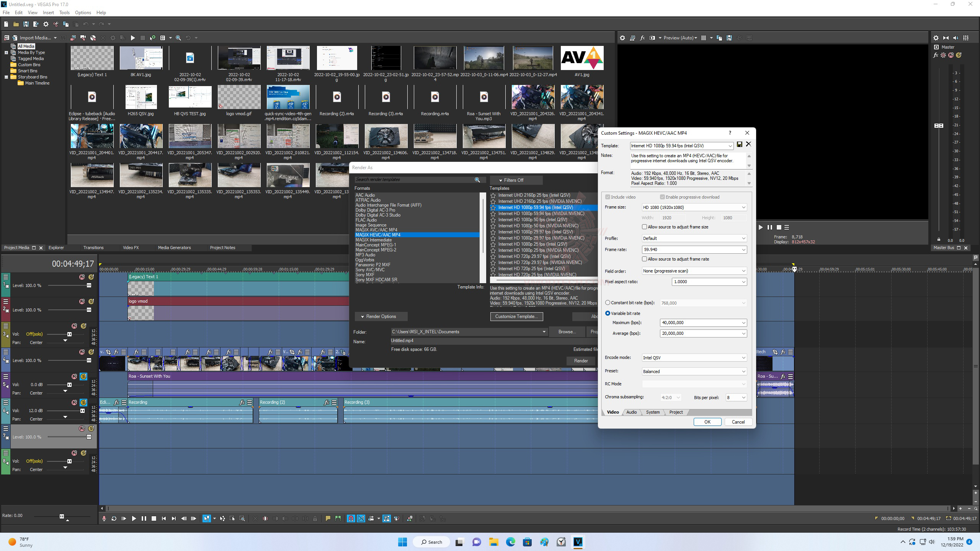Enable Allow source to adjust frame rate
980x551 pixels.
click(x=645, y=259)
